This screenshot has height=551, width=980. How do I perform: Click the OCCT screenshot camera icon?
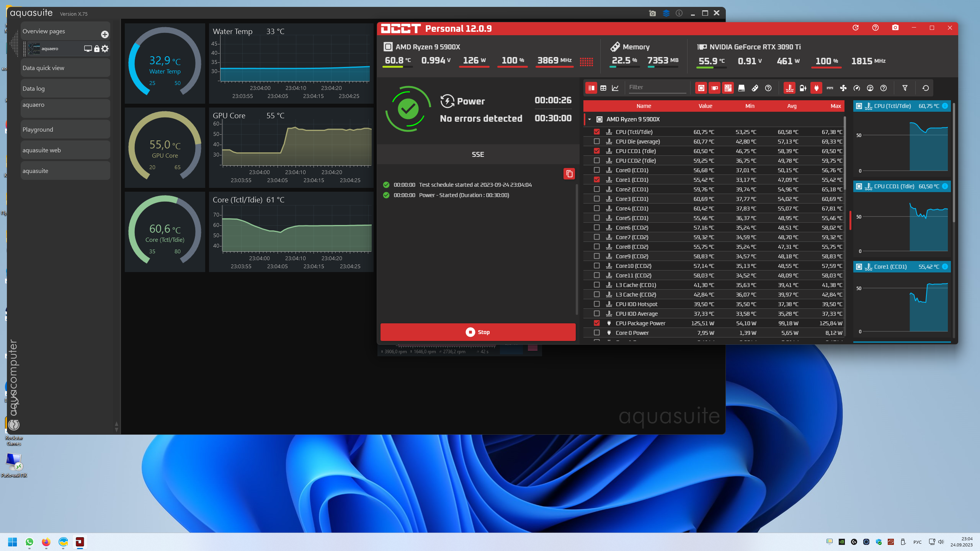[x=895, y=28]
